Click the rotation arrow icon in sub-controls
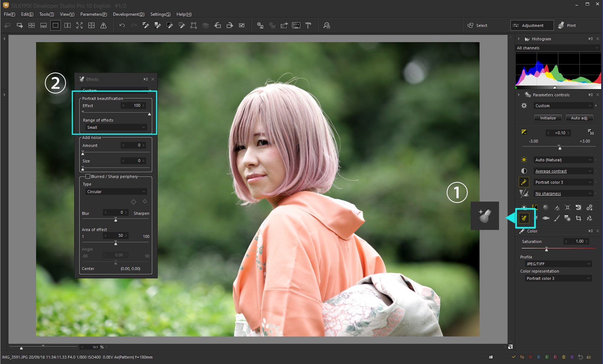 (578, 207)
